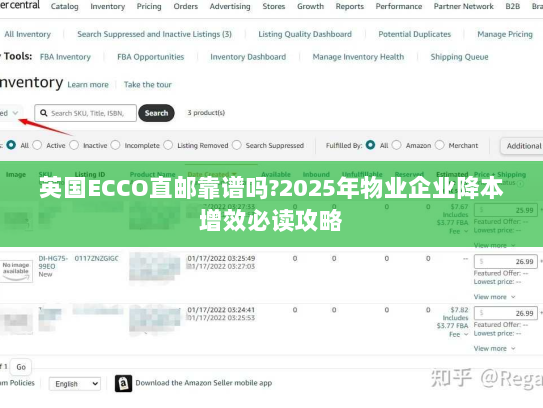Open the Orders menu
Screen dimensions: 543x408
click(186, 7)
